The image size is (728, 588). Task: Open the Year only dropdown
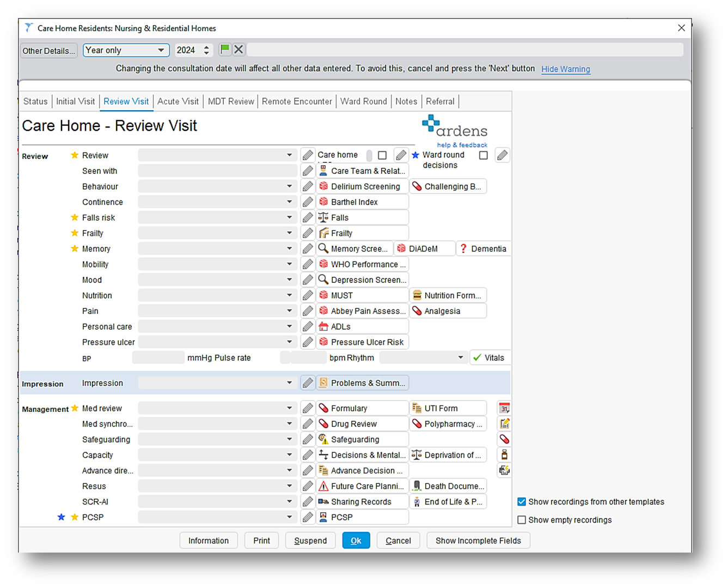[x=126, y=50]
